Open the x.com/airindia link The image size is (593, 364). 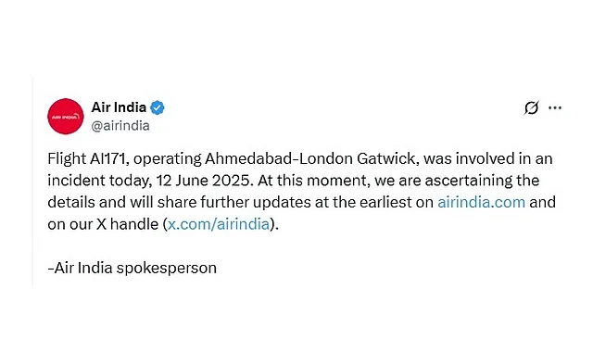(219, 224)
